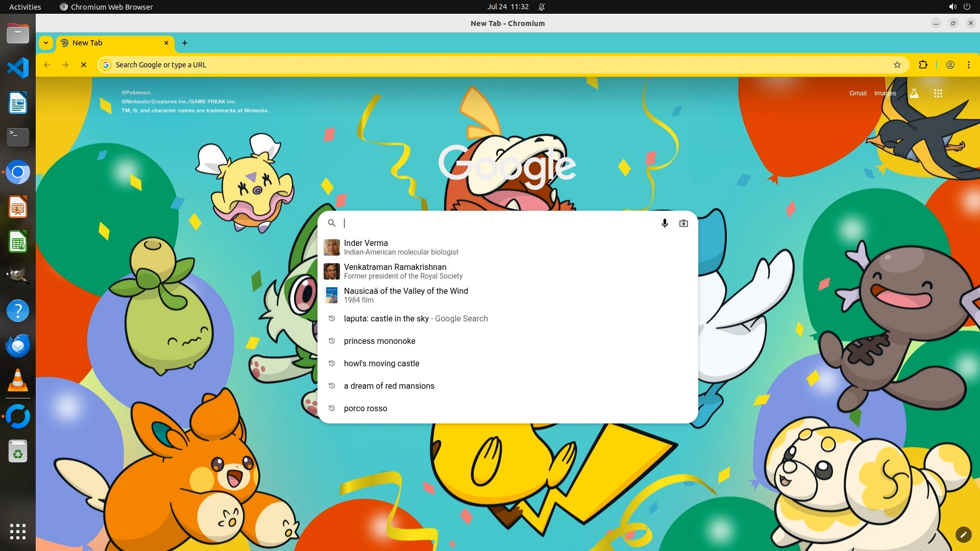Choose Nausicaä of the Valley suggestion
Image resolution: width=980 pixels, height=551 pixels.
pyautogui.click(x=406, y=295)
